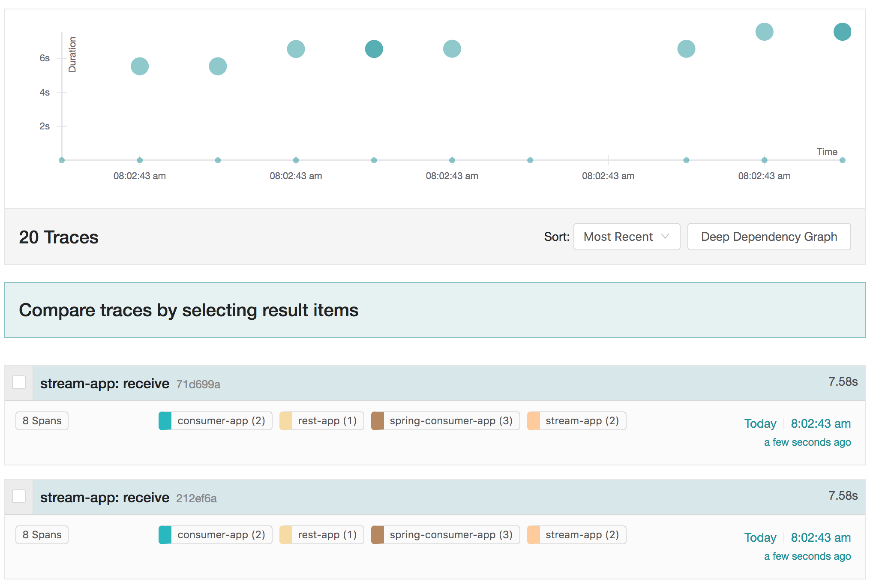Click 8 Spans badge of first trace
Screen dimensions: 876x588
coord(42,421)
